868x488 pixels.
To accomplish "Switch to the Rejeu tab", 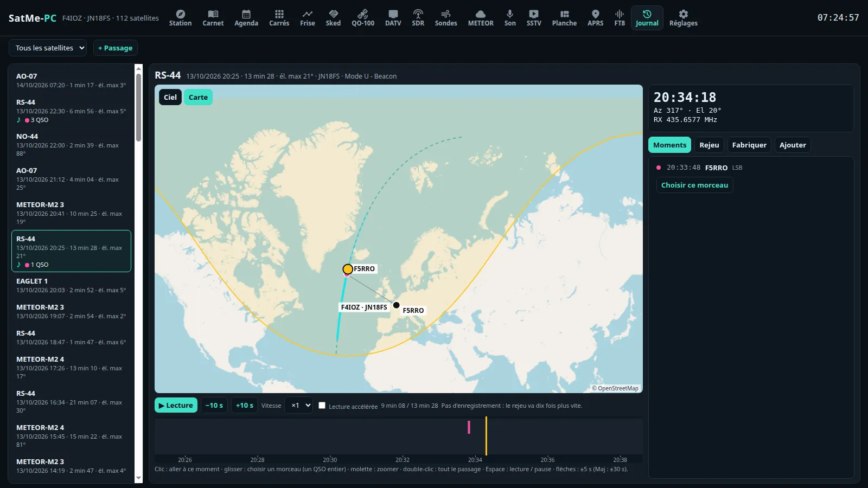I will (709, 145).
